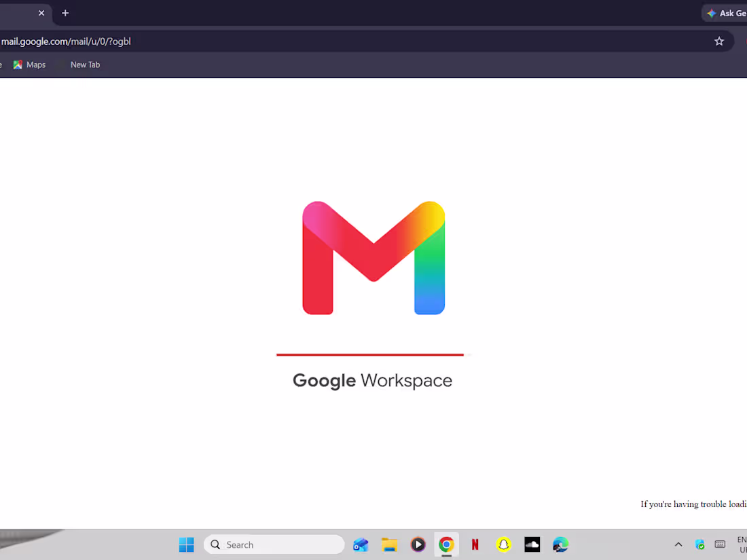Open SoundCloud from the taskbar
This screenshot has height=560, width=747.
coord(532,544)
